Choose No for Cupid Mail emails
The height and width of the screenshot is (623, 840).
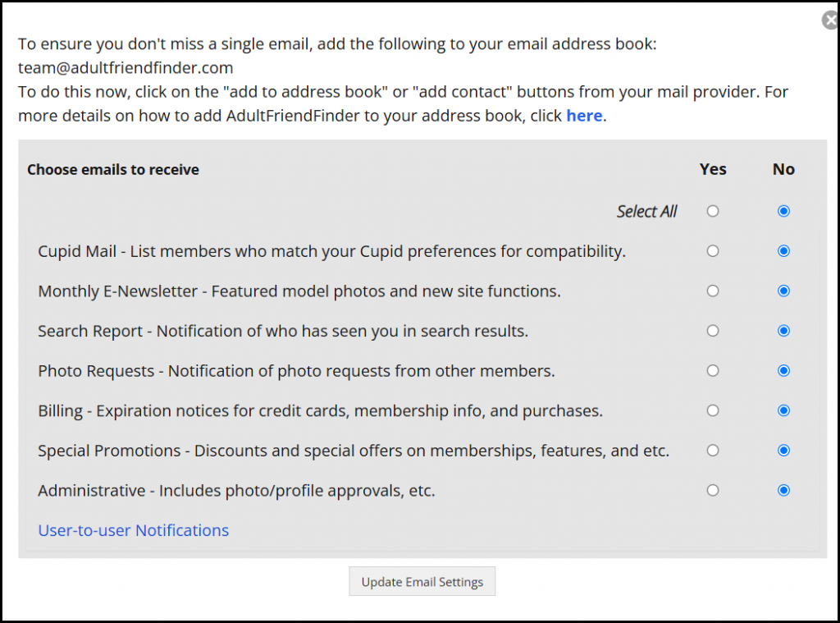[x=783, y=251]
